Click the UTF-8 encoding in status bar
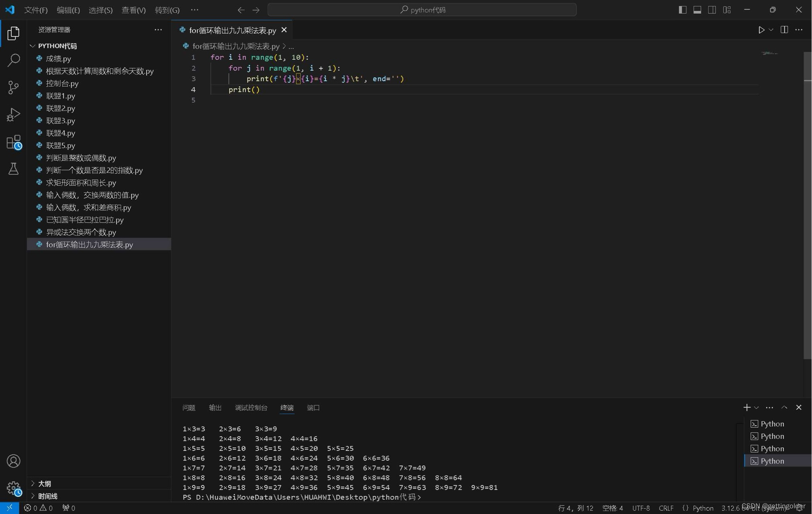Viewport: 812px width, 514px height. click(x=641, y=508)
